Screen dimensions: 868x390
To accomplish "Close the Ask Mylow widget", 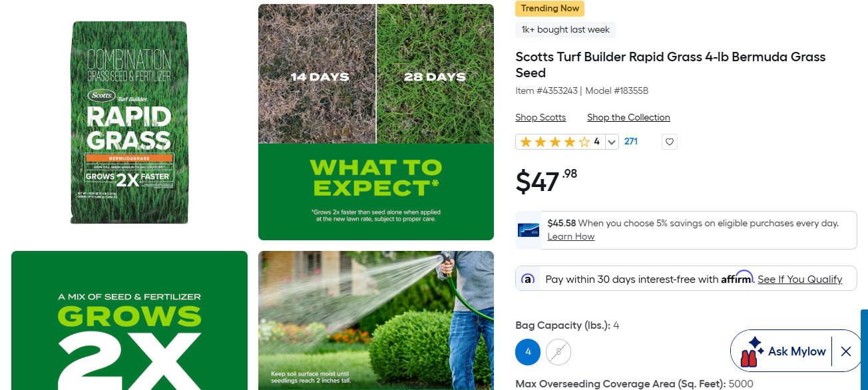I will [846, 351].
